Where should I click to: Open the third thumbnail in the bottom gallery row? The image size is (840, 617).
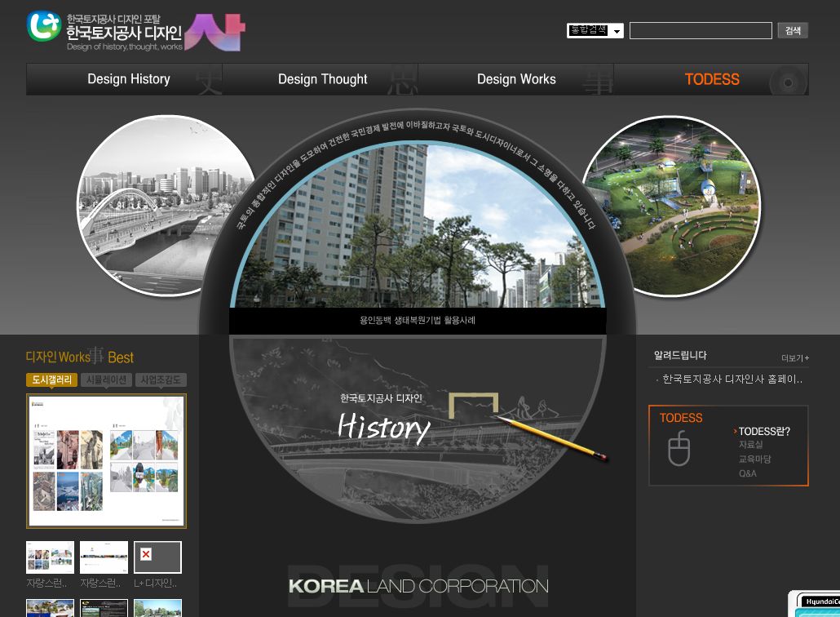pyautogui.click(x=157, y=608)
